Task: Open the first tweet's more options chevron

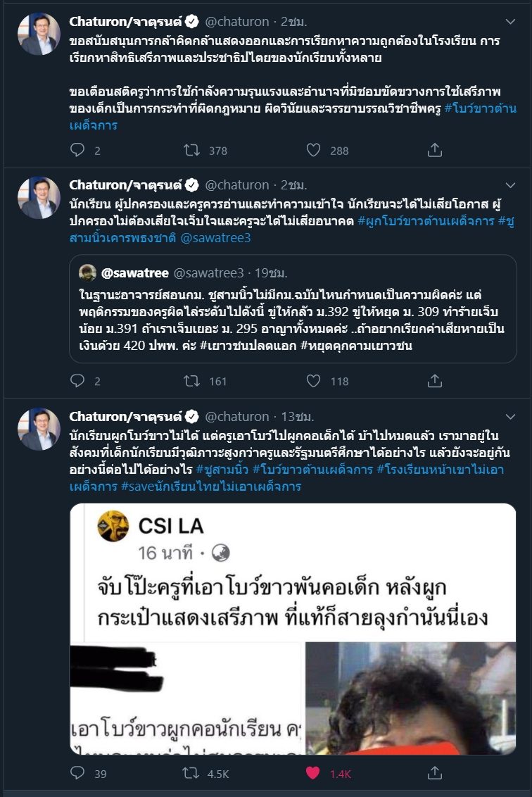Action: [510, 22]
